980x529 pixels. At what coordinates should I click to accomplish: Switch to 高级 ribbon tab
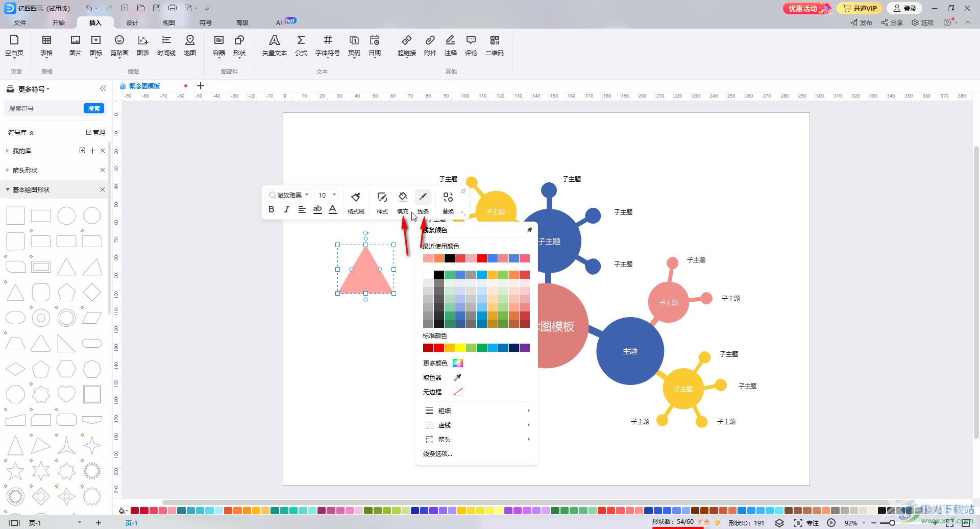pos(242,22)
